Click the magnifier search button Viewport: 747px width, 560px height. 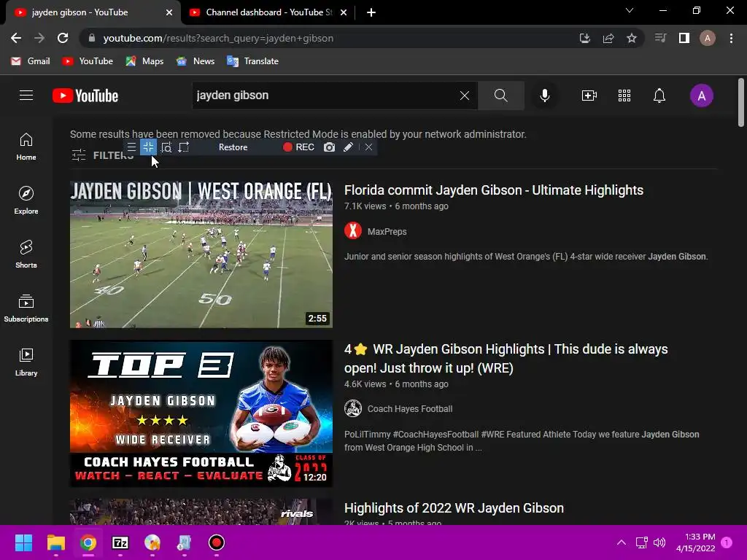click(500, 96)
